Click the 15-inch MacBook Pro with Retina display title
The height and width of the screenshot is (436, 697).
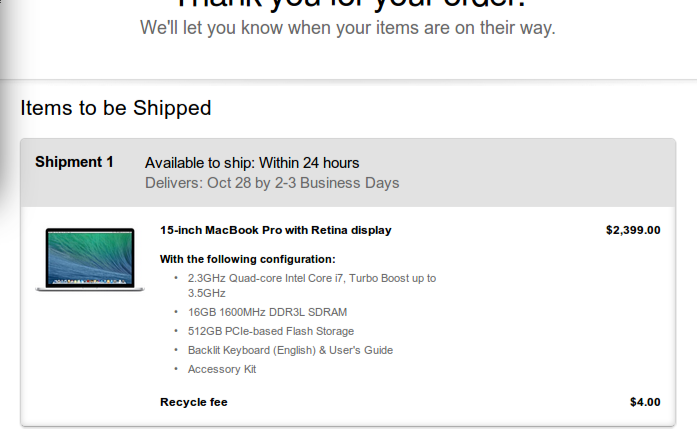pyautogui.click(x=275, y=230)
